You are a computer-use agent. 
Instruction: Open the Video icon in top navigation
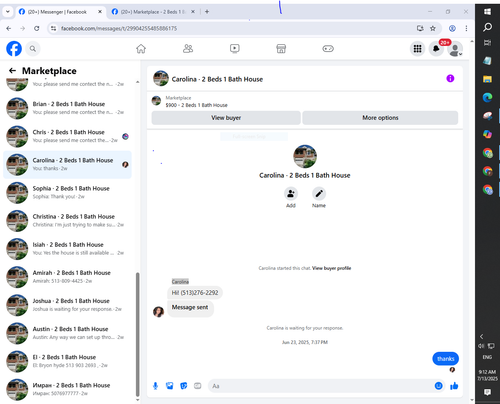pos(235,49)
